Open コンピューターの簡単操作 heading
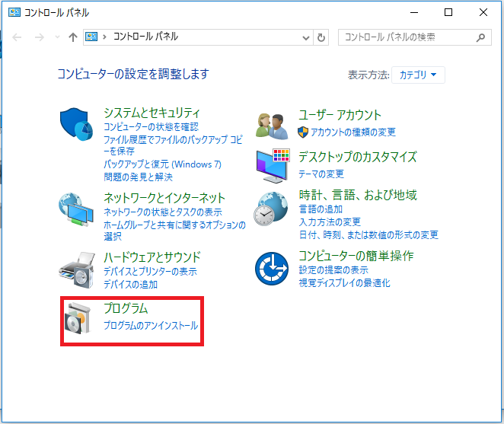504x424 pixels. pyautogui.click(x=356, y=256)
